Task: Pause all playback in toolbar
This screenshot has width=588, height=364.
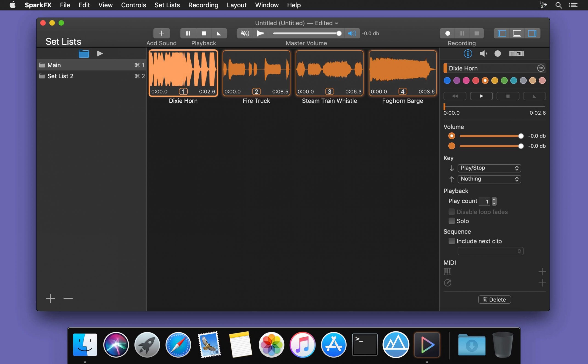Action: (188, 33)
